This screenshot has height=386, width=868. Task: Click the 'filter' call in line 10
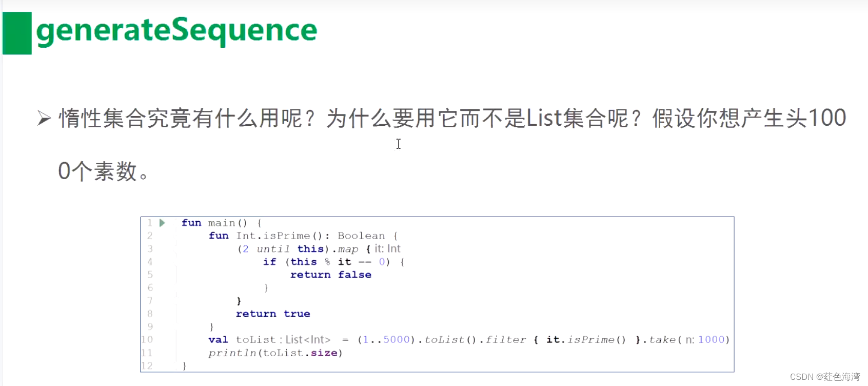click(x=506, y=339)
